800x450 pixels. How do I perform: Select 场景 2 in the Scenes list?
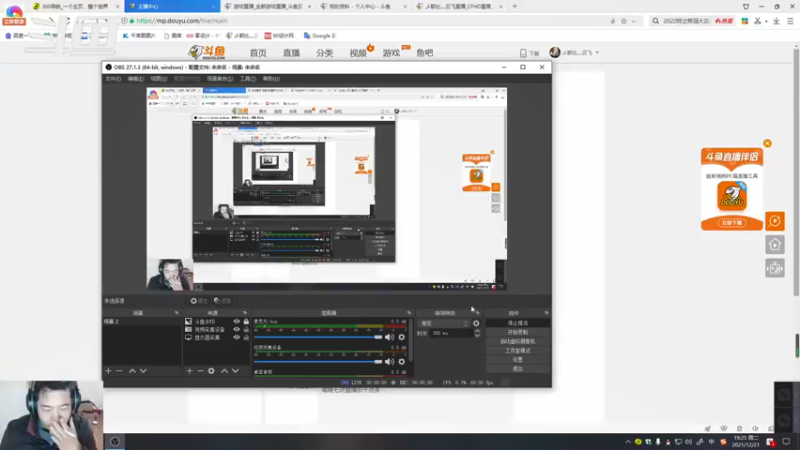pos(142,321)
